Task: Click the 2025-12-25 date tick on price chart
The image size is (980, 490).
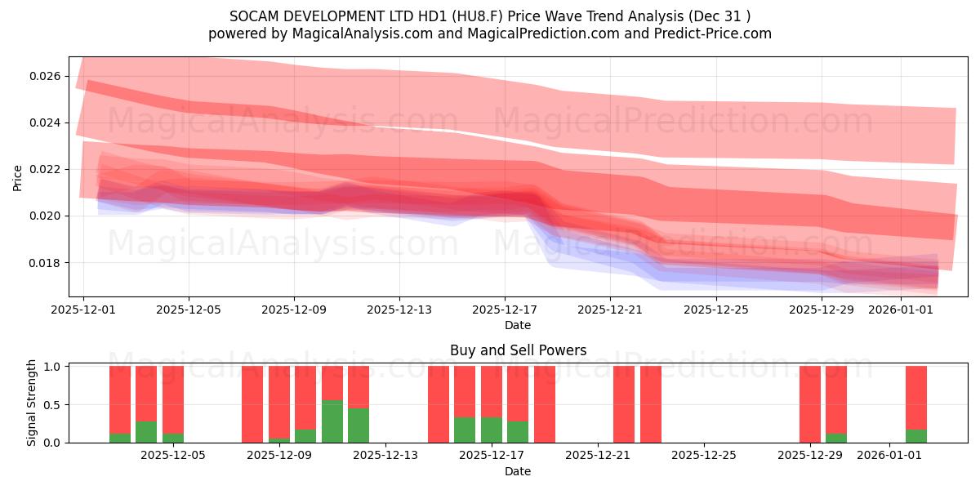Action: (x=716, y=310)
